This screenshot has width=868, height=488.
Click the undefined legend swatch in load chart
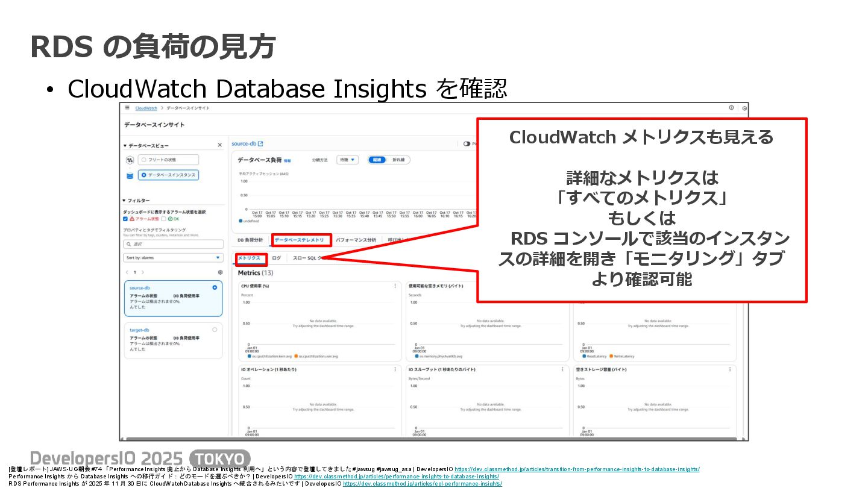click(x=241, y=221)
